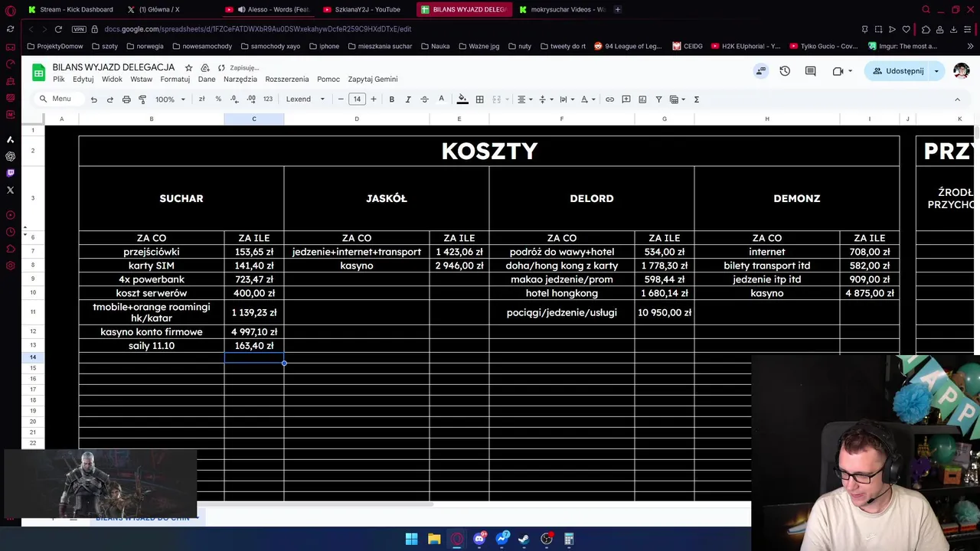Open the fill color bucket picker
The width and height of the screenshot is (980, 551).
click(462, 99)
